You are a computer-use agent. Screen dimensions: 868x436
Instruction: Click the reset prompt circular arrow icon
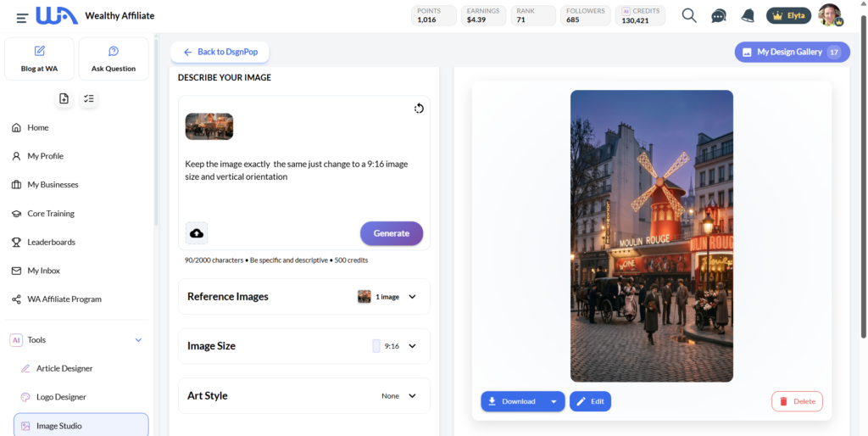419,108
